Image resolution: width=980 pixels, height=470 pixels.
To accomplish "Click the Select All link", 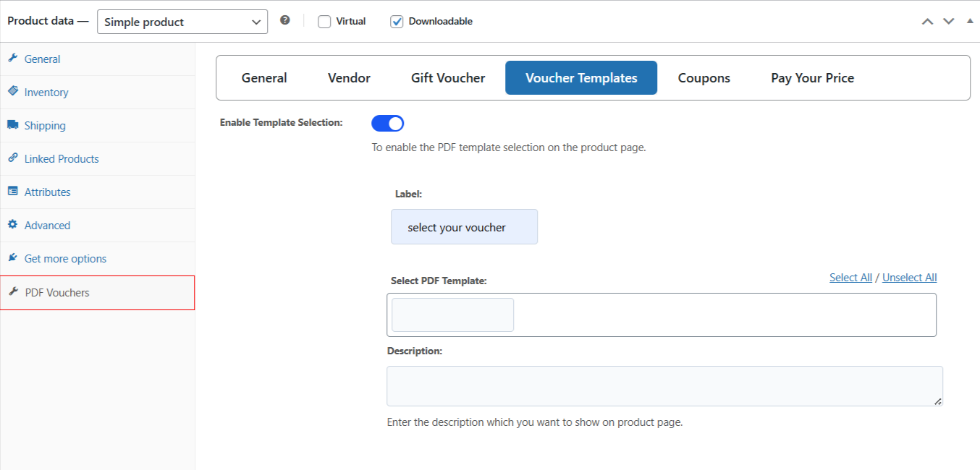I will (850, 278).
